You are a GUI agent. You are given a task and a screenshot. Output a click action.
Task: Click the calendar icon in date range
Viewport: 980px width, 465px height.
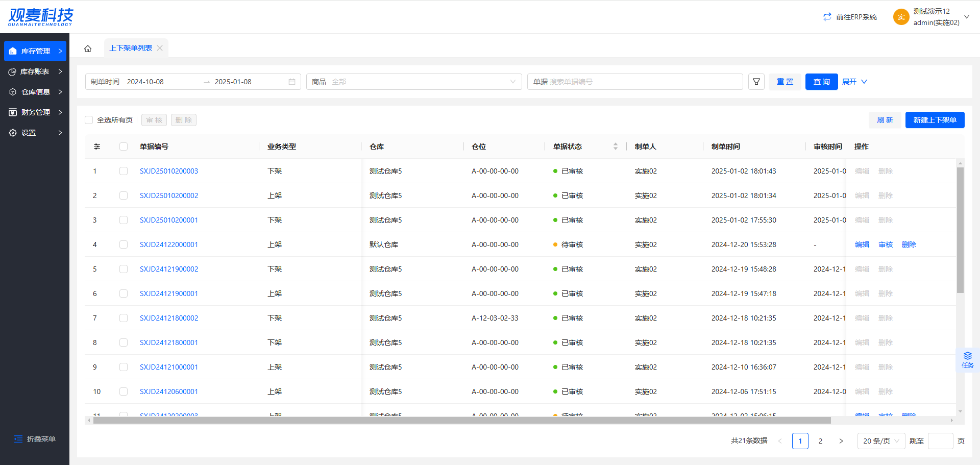pyautogui.click(x=292, y=82)
